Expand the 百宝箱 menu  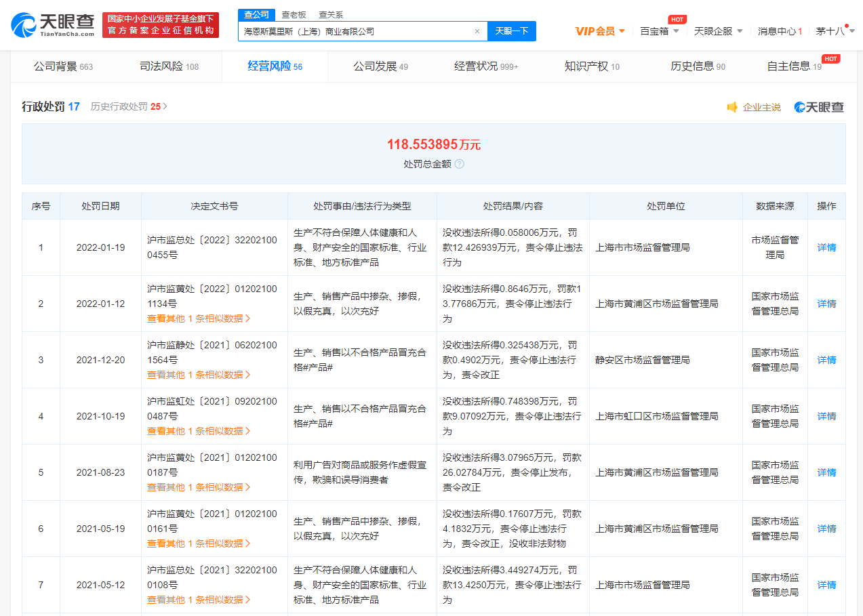point(659,31)
